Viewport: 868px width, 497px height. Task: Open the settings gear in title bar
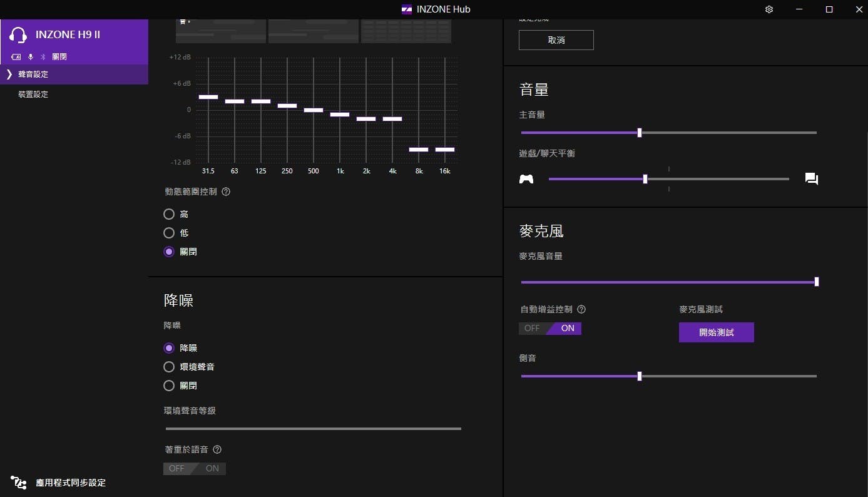pos(769,9)
